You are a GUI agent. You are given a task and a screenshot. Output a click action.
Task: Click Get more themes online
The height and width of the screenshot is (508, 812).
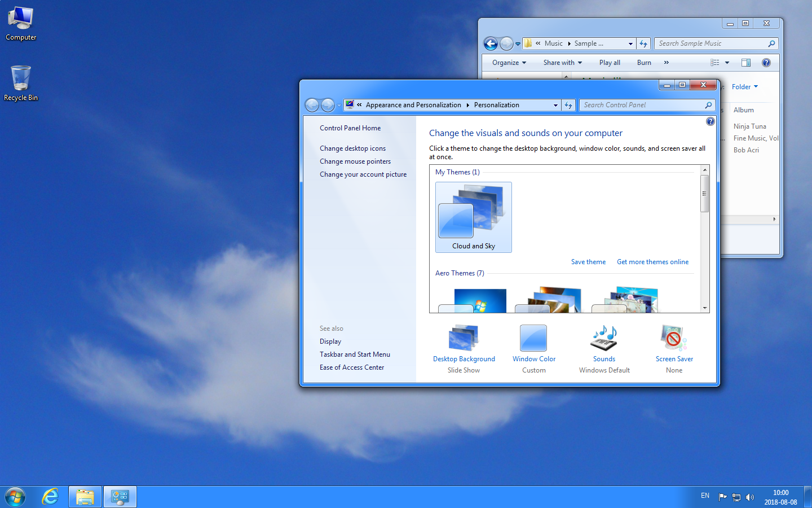point(652,261)
